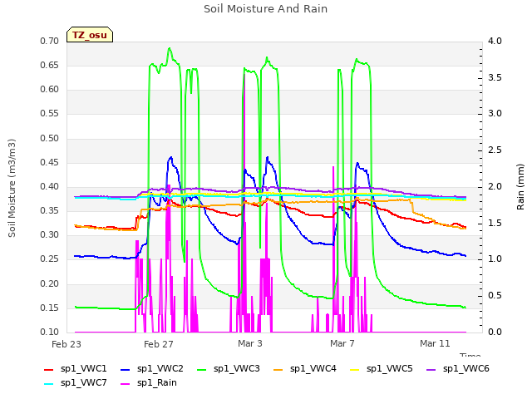This screenshot has width=532, height=399.
Task: Click the 0.25 left axis tick label
Action: (50, 259)
